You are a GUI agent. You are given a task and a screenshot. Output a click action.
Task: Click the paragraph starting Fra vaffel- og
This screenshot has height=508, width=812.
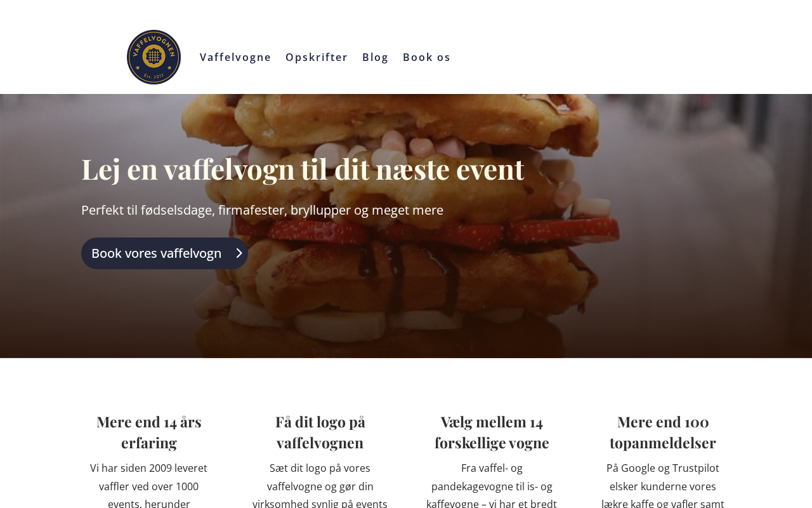[x=492, y=485]
